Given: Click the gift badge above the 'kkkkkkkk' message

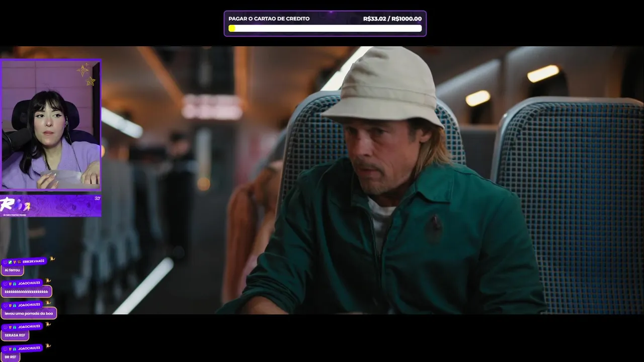Looking at the screenshot, I should [15, 284].
